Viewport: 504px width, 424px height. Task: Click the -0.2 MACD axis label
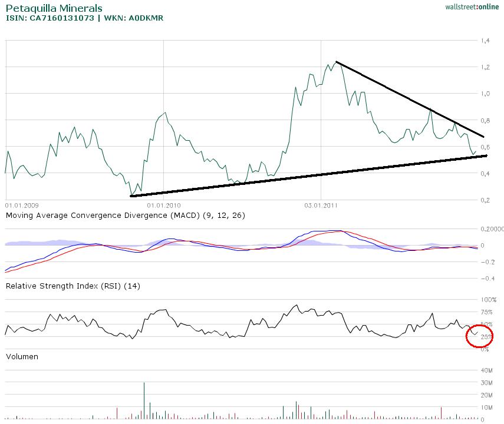[487, 262]
